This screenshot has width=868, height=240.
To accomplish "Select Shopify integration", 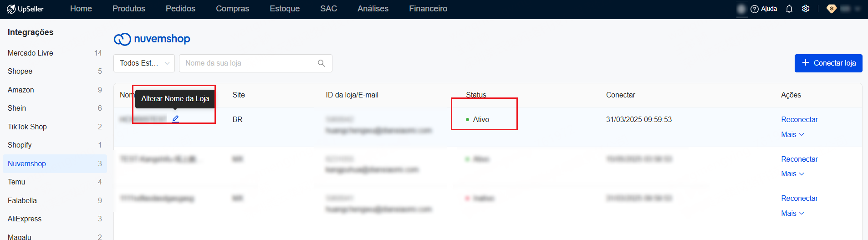I will [x=55, y=145].
